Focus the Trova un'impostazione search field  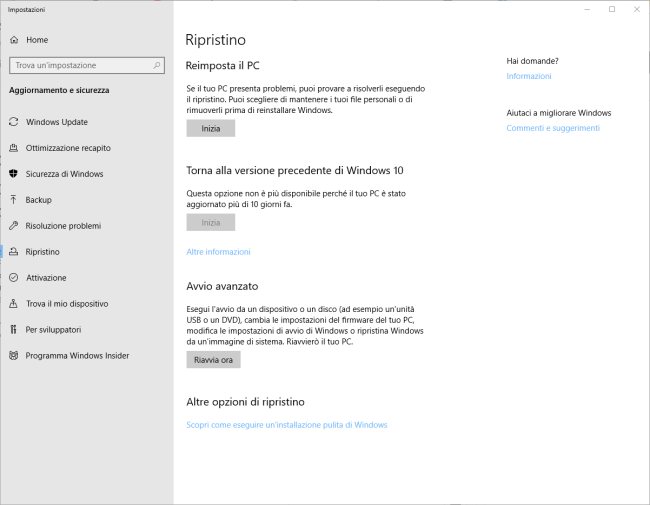click(x=87, y=65)
